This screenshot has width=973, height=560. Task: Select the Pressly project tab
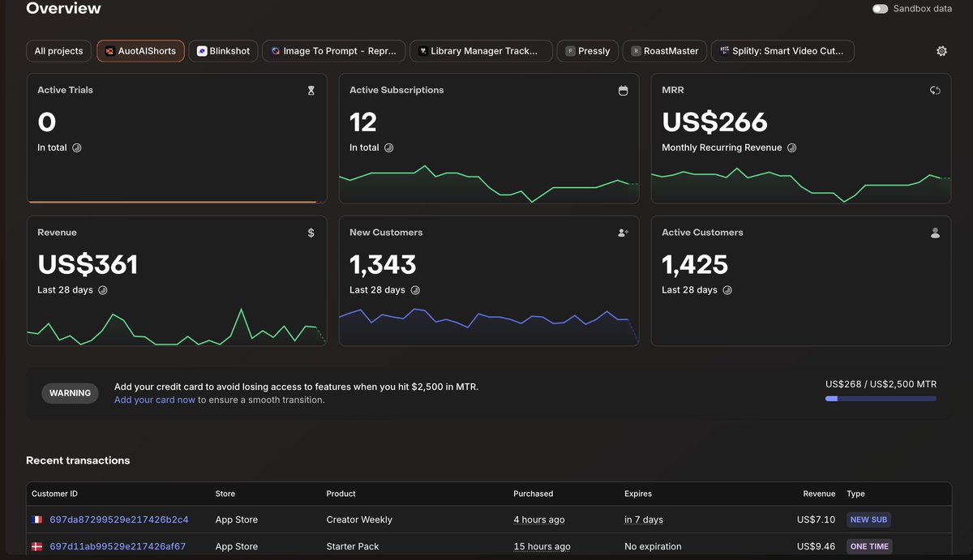[588, 51]
